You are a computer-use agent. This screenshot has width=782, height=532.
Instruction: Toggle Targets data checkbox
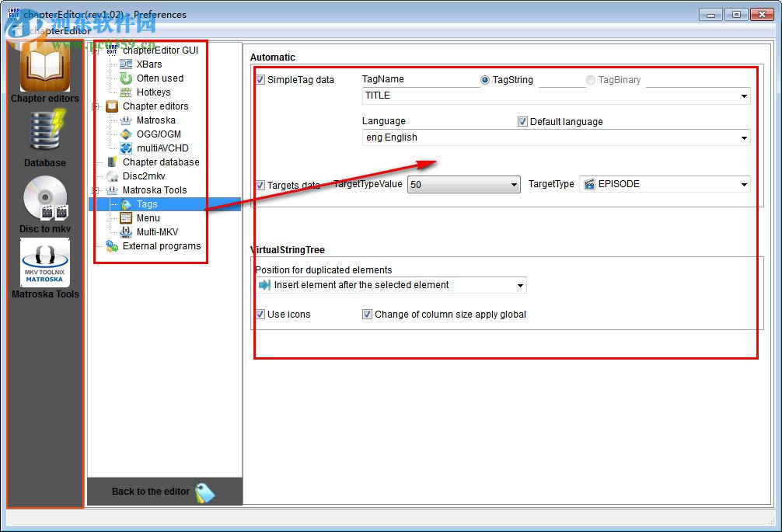coord(260,186)
